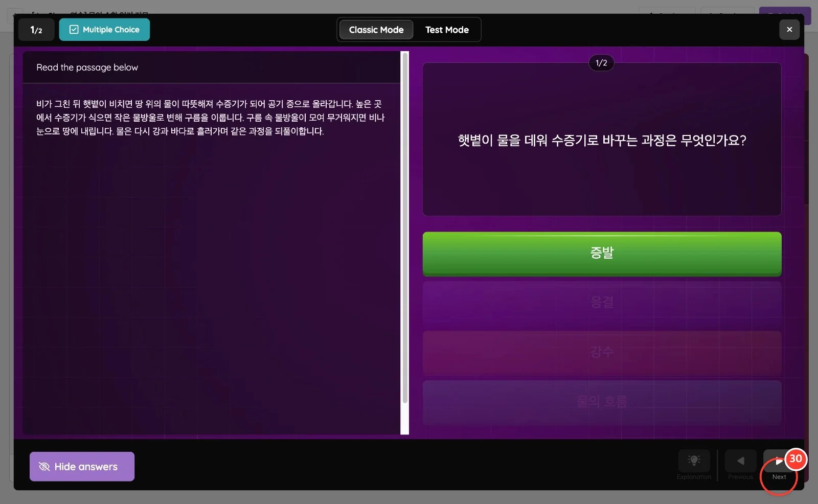Select the 강수 answer option
The image size is (818, 504).
(x=602, y=352)
